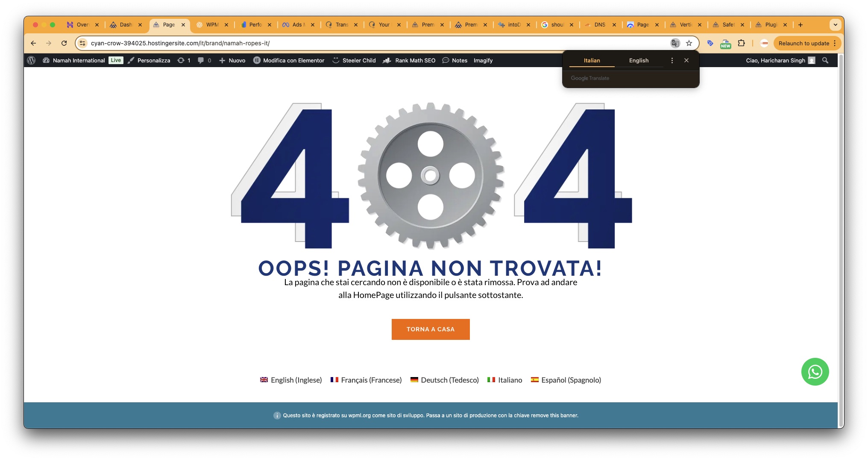Open the translate popup three-dot options menu
The image size is (868, 460).
[x=672, y=60]
